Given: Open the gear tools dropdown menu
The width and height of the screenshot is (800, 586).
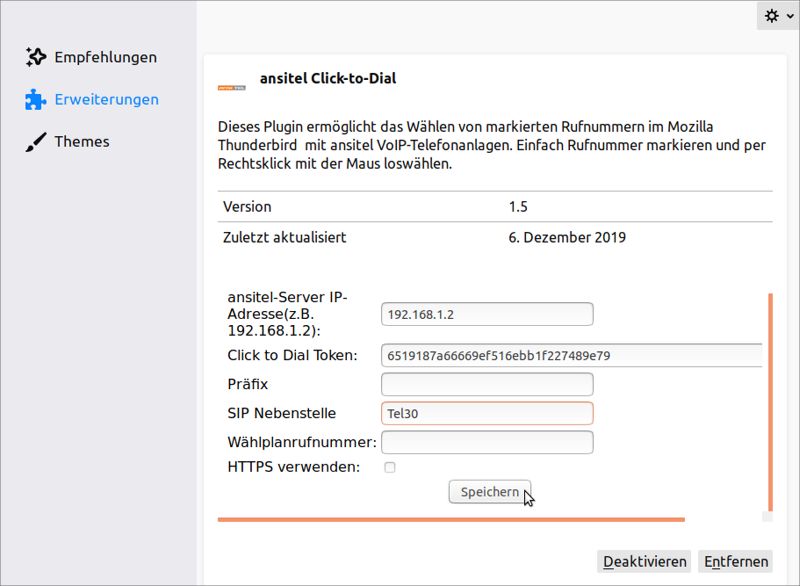Looking at the screenshot, I should pyautogui.click(x=777, y=16).
